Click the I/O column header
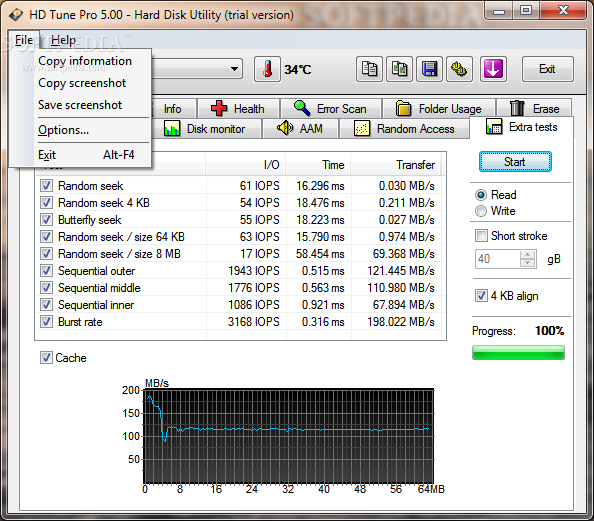The image size is (594, 521). (245, 165)
